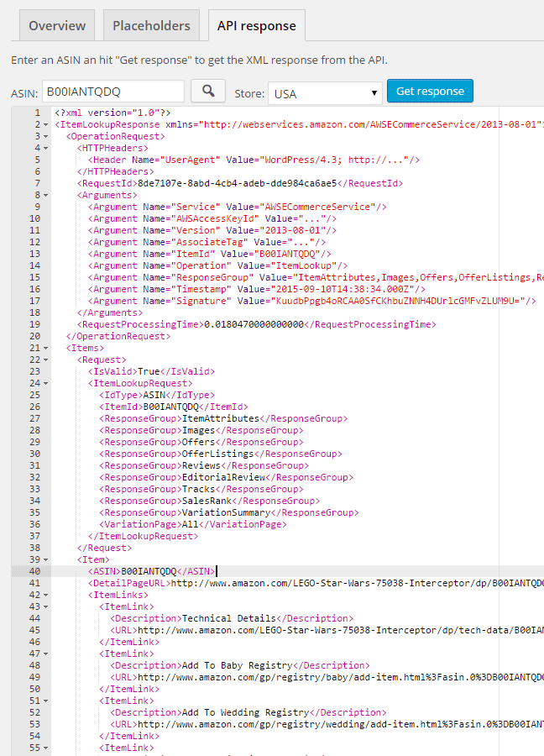
Task: Click the xml version declaration on line 1
Action: (112, 113)
